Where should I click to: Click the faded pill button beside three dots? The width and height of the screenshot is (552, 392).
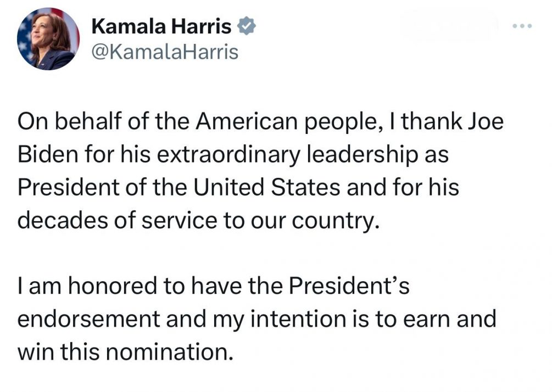tap(449, 26)
